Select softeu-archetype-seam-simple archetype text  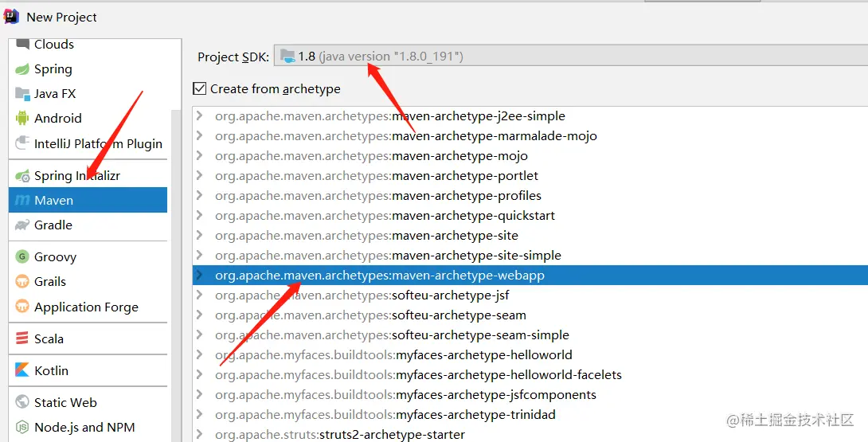pos(480,335)
